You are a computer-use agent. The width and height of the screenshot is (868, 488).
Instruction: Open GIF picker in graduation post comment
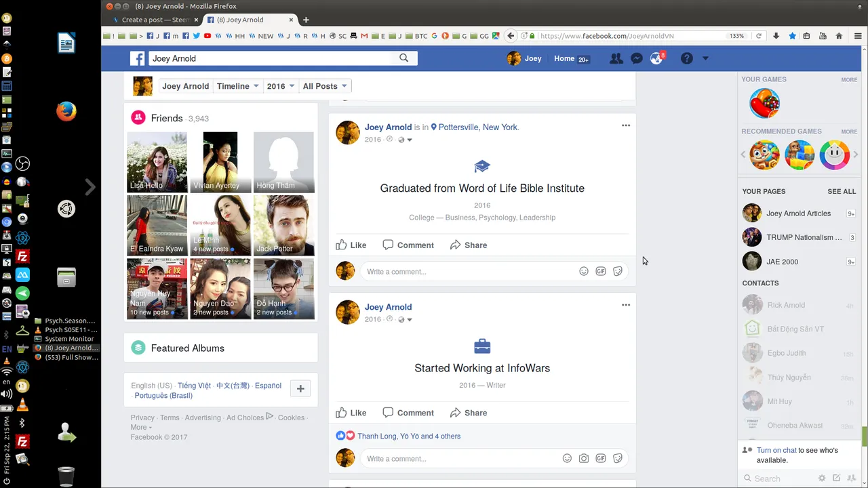[601, 271]
